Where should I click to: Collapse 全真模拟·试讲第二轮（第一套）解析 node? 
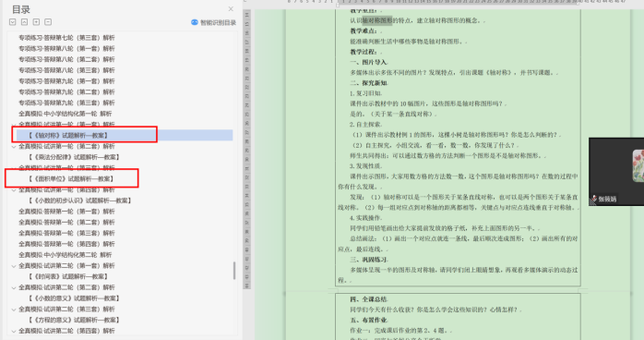[x=14, y=266]
